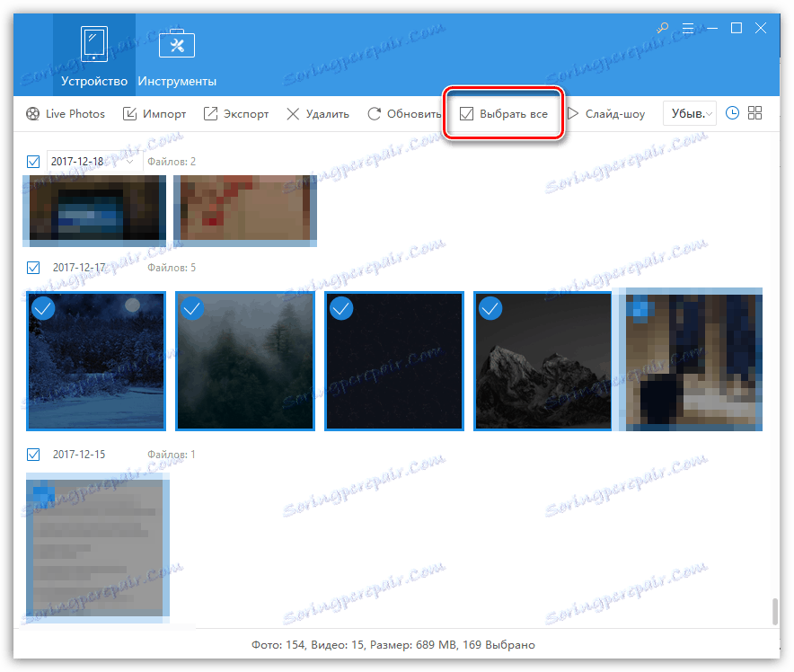Minimize the application window
Image resolution: width=794 pixels, height=672 pixels.
click(x=712, y=28)
